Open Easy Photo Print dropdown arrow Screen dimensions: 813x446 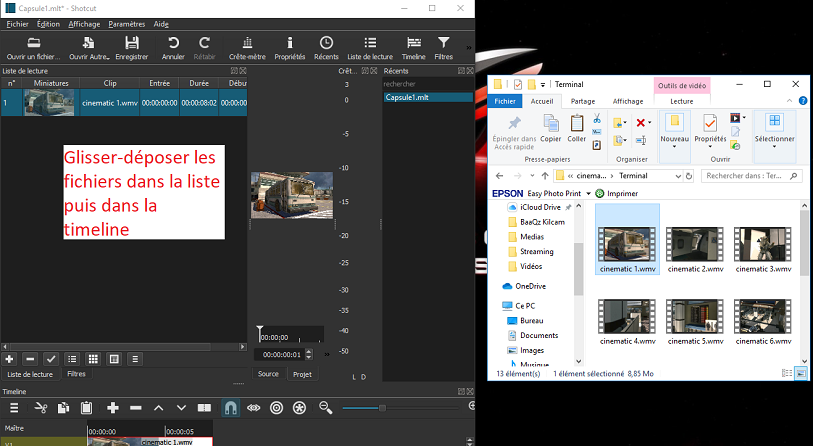coord(588,193)
